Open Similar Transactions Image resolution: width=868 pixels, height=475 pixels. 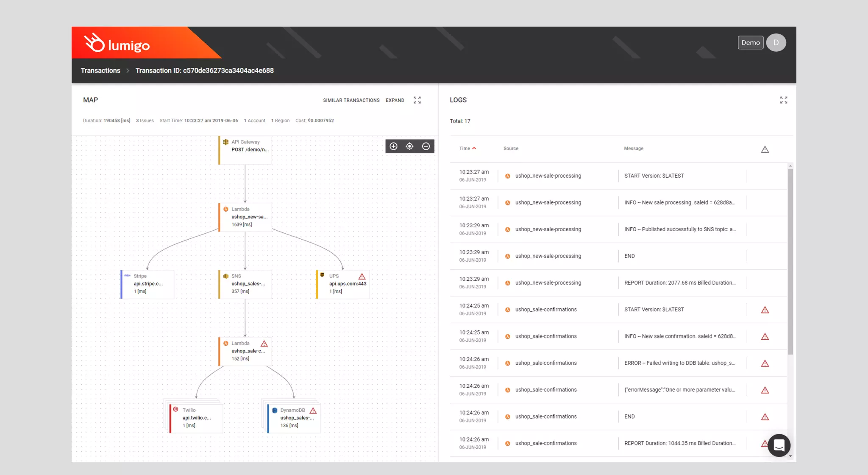pyautogui.click(x=351, y=101)
